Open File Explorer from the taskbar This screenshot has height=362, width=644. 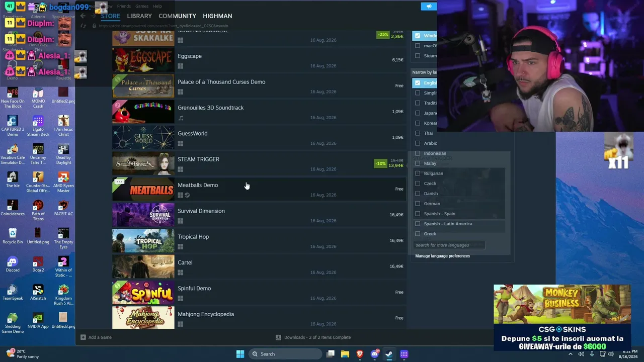[x=345, y=354]
